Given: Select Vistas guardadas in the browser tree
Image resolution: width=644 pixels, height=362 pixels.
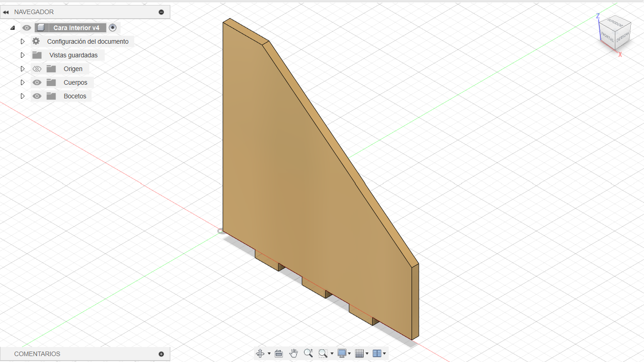Looking at the screenshot, I should 74,55.
